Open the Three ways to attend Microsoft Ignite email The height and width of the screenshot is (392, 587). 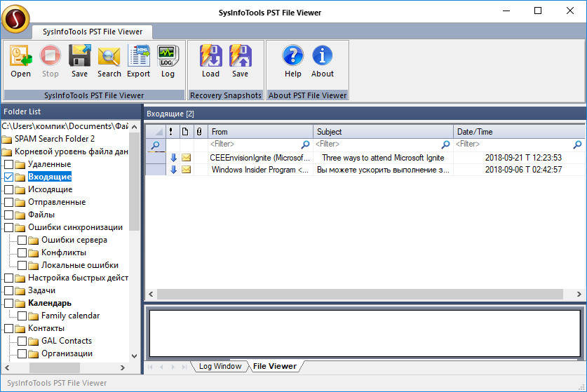[x=383, y=158]
